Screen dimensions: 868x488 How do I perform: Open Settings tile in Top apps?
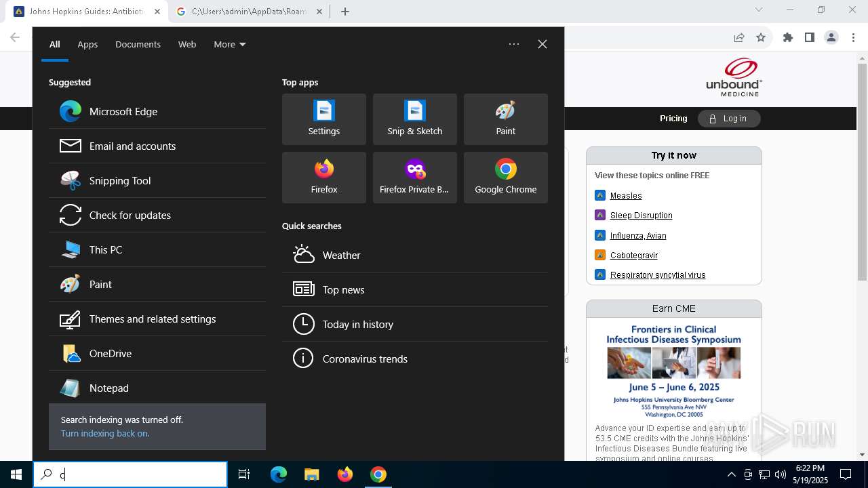[x=323, y=119]
